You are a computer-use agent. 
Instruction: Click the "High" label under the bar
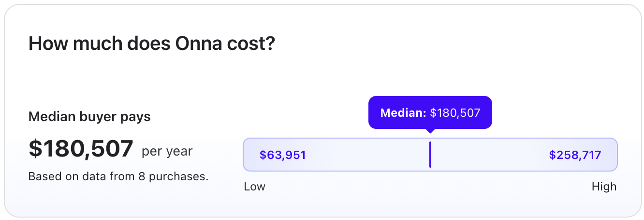pyautogui.click(x=604, y=187)
